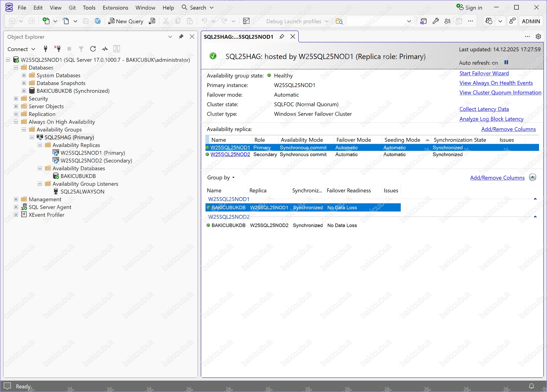Screen dimensions: 547x392
Task: Pin the Object Explorer panel
Action: tap(181, 37)
